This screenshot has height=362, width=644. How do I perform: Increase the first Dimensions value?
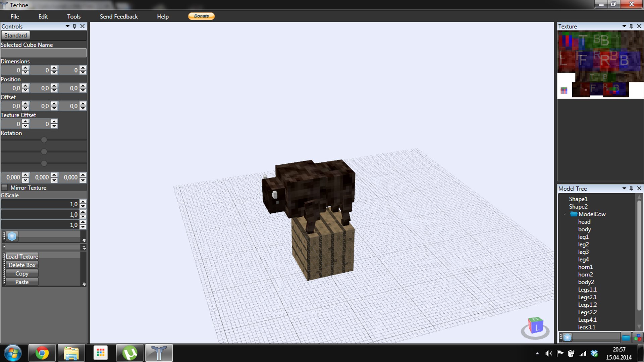tap(25, 68)
